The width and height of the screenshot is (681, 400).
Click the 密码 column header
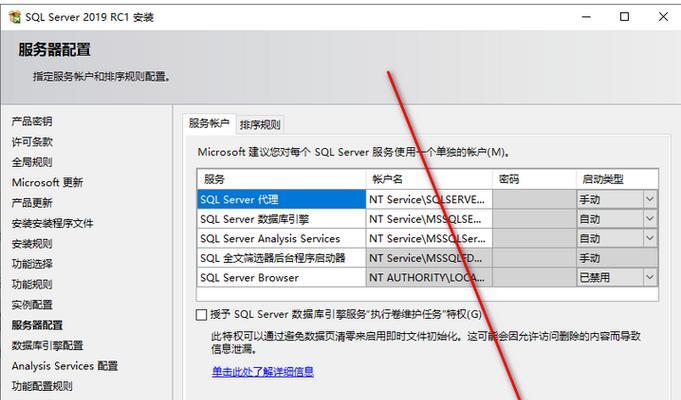[x=534, y=179]
